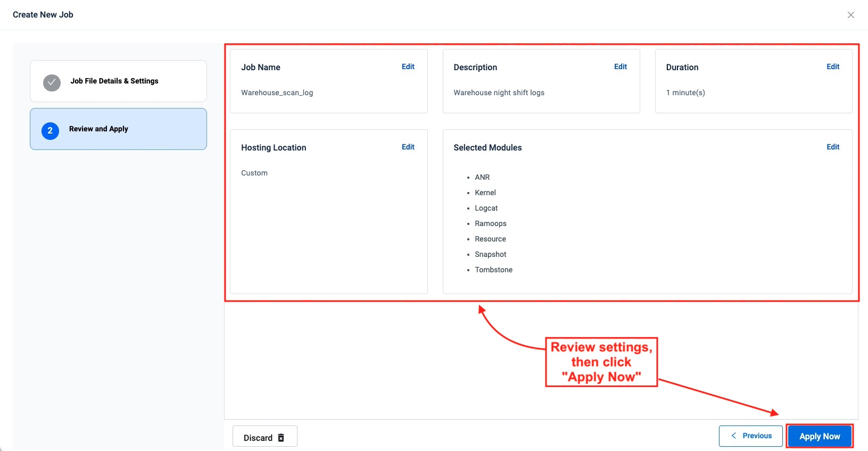Click the Custom hosting location value

[x=254, y=173]
